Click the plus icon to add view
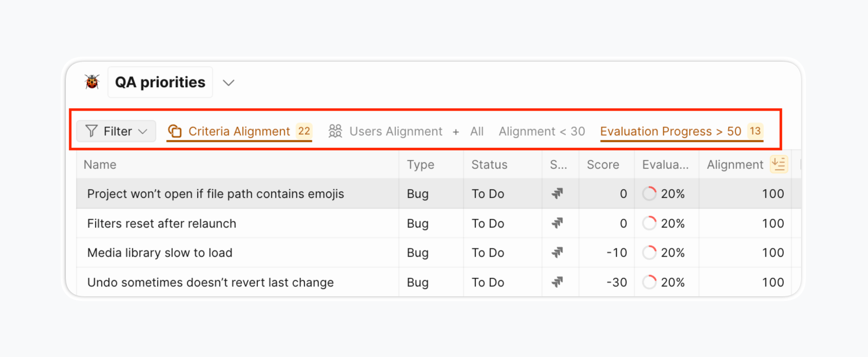The height and width of the screenshot is (357, 868). point(455,132)
